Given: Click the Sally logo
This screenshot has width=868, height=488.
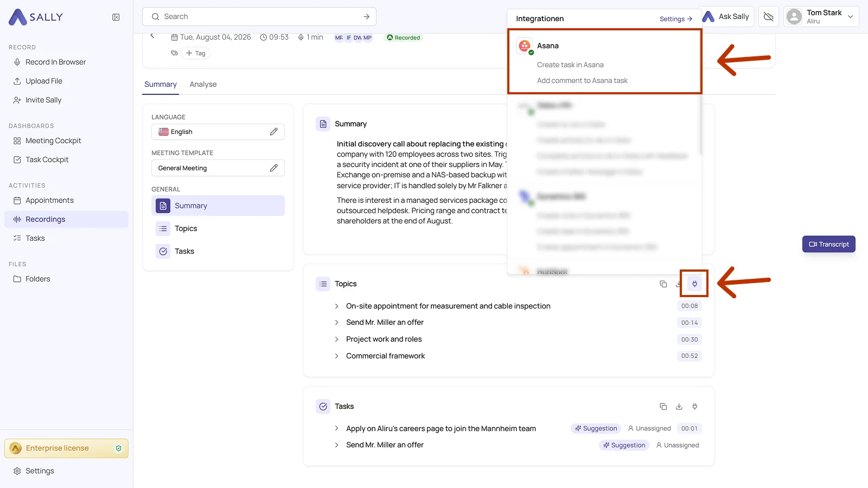Looking at the screenshot, I should 36,17.
